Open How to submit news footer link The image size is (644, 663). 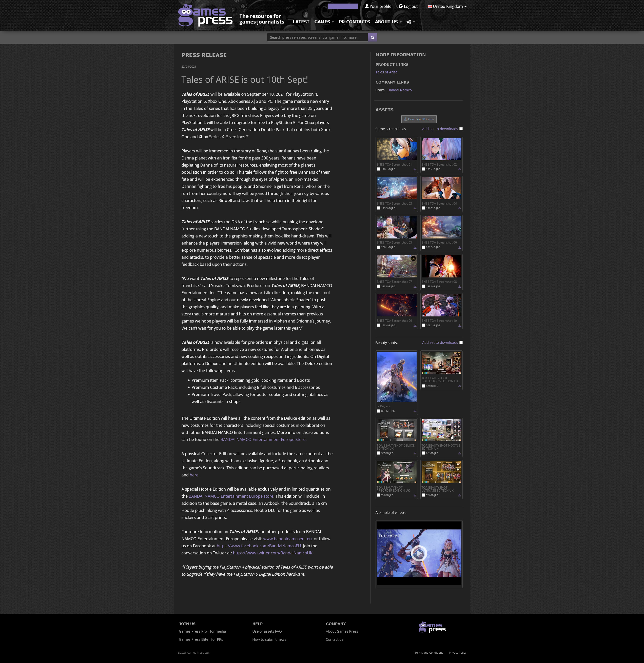(x=269, y=639)
